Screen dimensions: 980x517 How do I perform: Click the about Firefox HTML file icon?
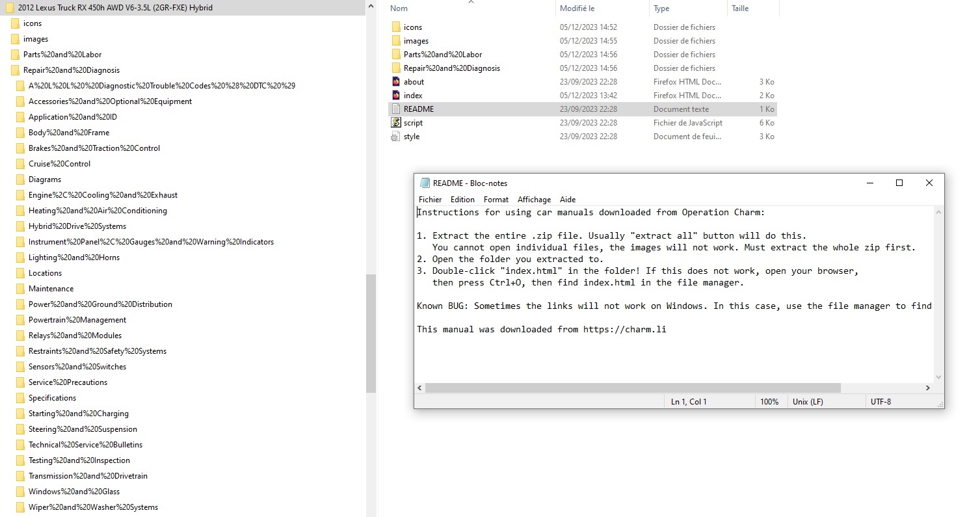click(395, 82)
